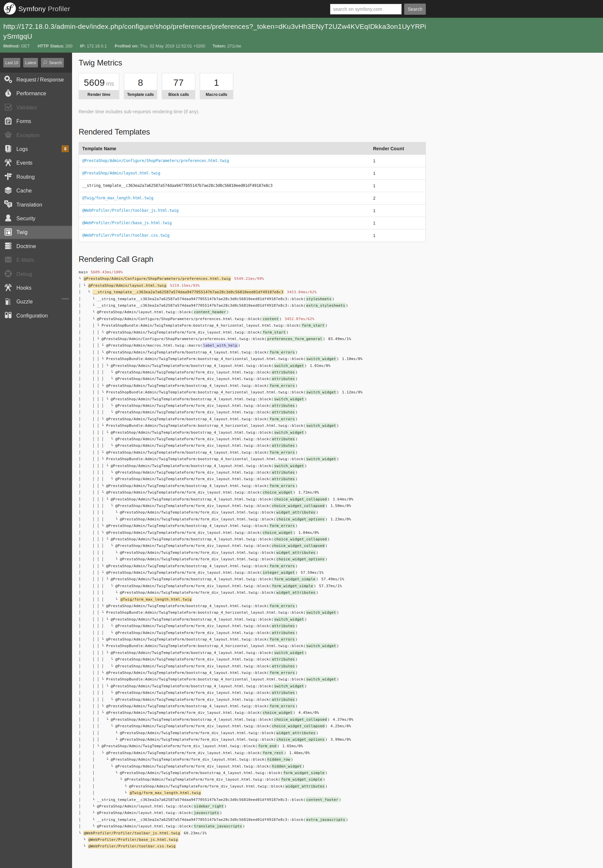Screen dimensions: 603x868
Task: Click the 5609 ms Render time metric
Action: (x=99, y=86)
